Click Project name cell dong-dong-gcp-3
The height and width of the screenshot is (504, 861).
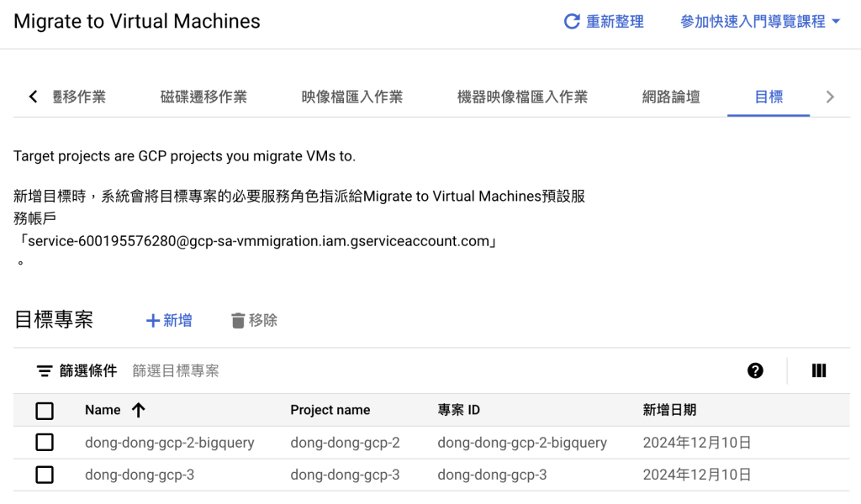tap(345, 475)
